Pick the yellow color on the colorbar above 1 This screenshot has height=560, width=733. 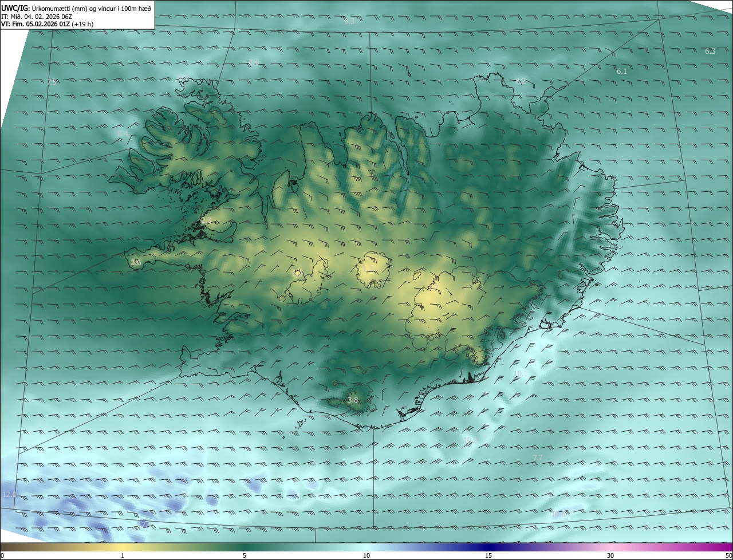[x=123, y=547]
